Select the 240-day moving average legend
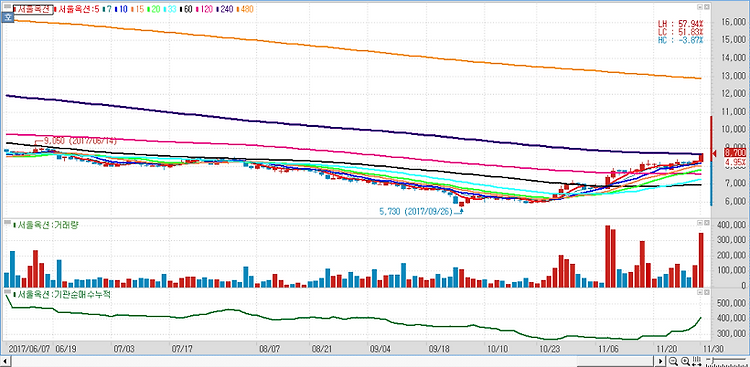 coord(225,9)
